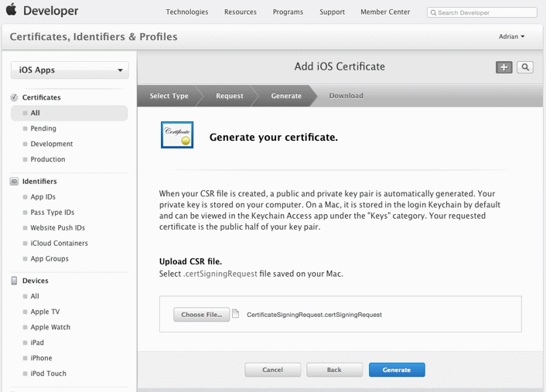
Task: Open App Groups
Action: (x=49, y=259)
